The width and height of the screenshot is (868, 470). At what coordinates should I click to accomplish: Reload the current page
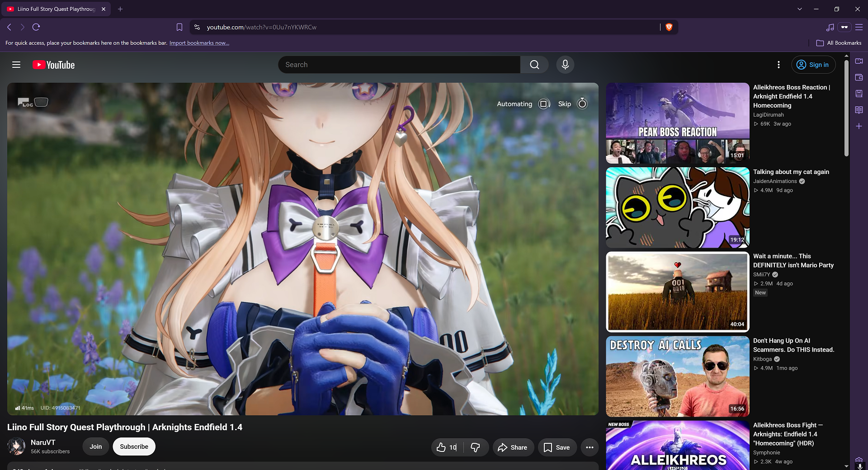(36, 27)
